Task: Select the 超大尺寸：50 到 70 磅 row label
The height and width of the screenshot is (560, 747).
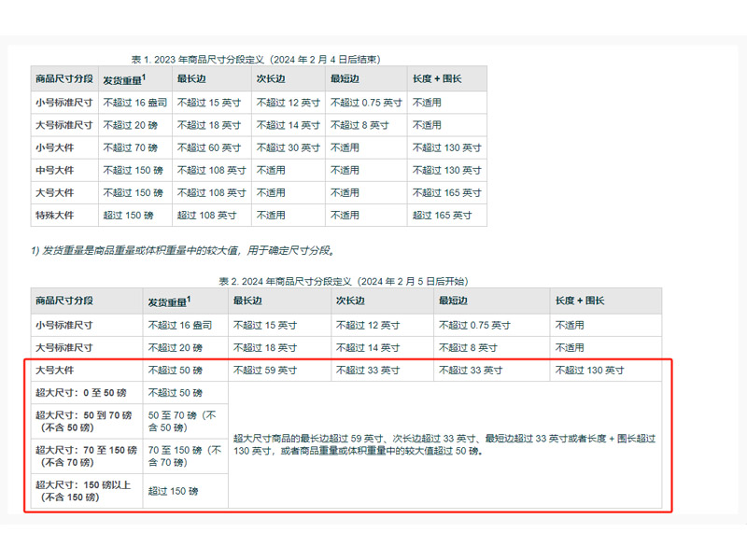Action: pyautogui.click(x=83, y=421)
